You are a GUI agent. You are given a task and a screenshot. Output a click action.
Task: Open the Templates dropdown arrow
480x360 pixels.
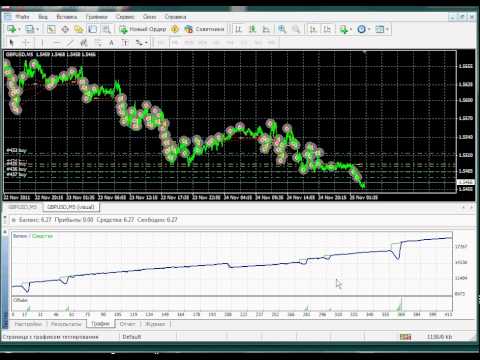tap(387, 29)
